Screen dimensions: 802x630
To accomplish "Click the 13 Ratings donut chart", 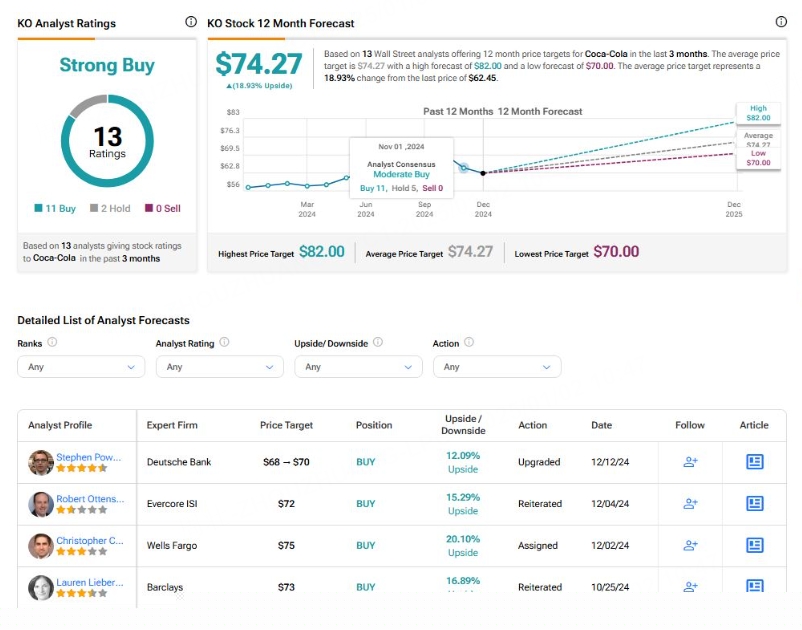I will pos(107,141).
